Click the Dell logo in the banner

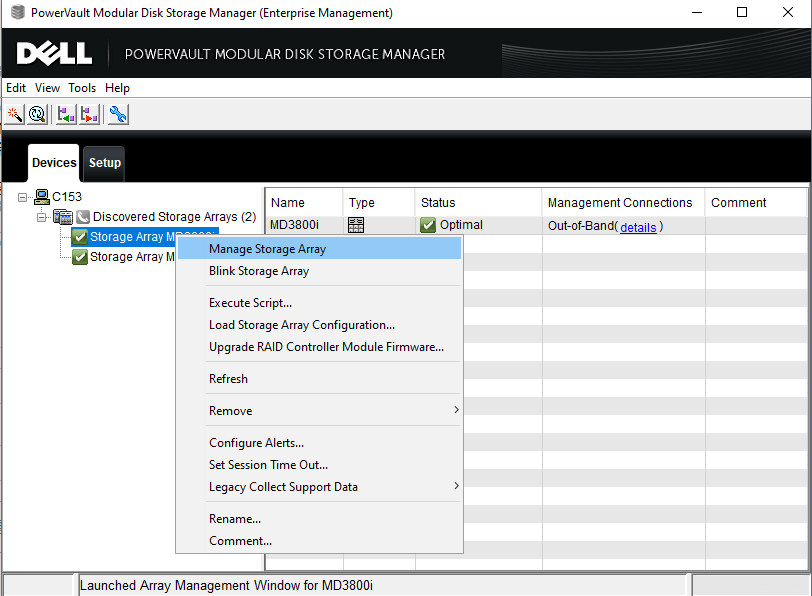54,53
